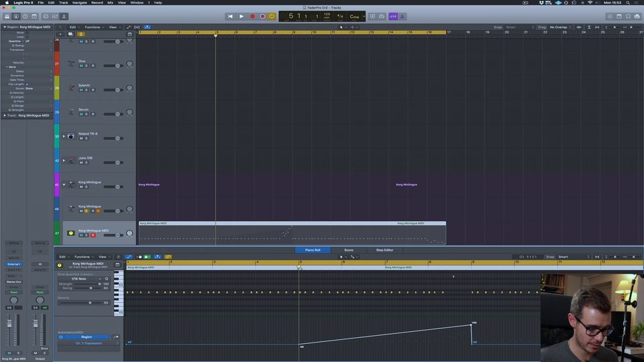
Task: Collapse the Korg Minilogue track stack
Action: click(x=64, y=185)
